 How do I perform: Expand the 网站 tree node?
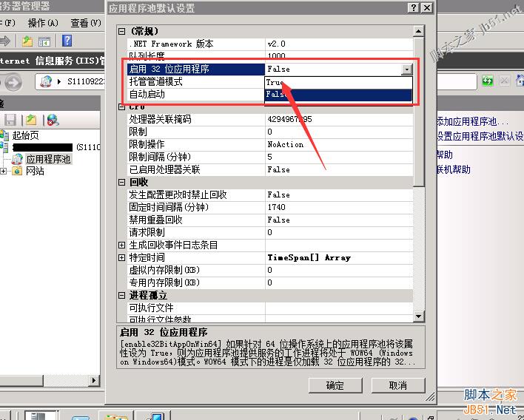click(x=4, y=171)
